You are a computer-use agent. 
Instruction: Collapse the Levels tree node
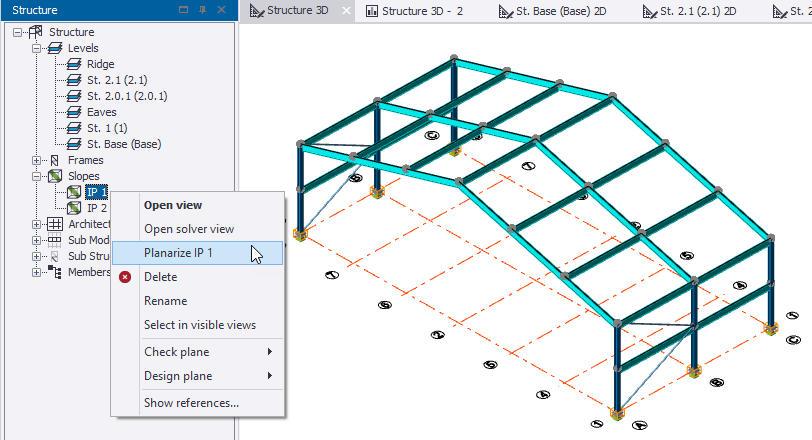tap(37, 48)
